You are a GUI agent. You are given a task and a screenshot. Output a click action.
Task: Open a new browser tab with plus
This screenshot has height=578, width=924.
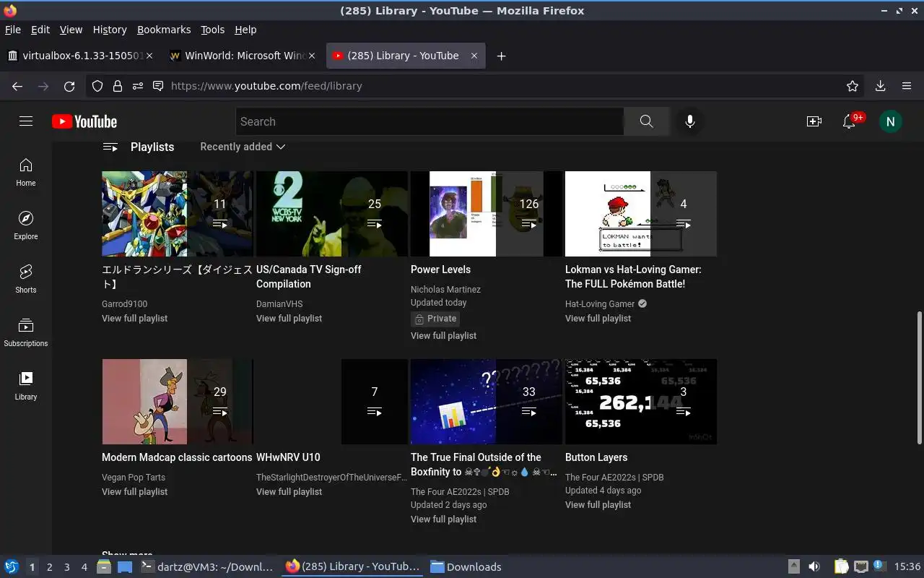(x=501, y=56)
